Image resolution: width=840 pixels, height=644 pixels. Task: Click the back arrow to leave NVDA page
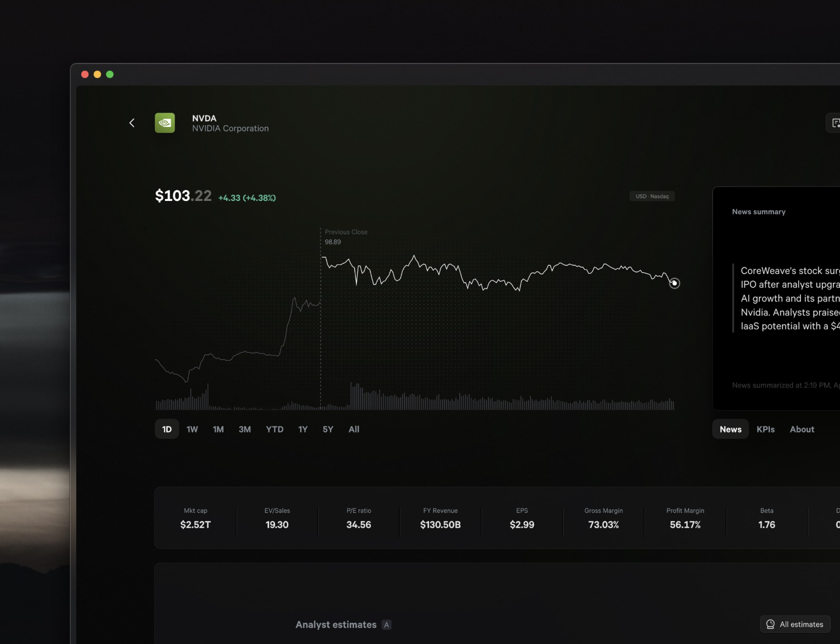click(x=131, y=123)
